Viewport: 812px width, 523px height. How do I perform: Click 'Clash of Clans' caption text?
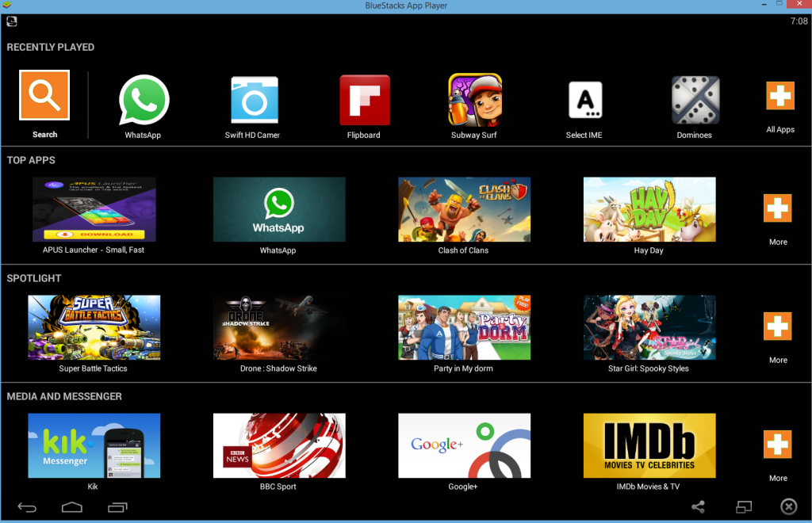[463, 250]
